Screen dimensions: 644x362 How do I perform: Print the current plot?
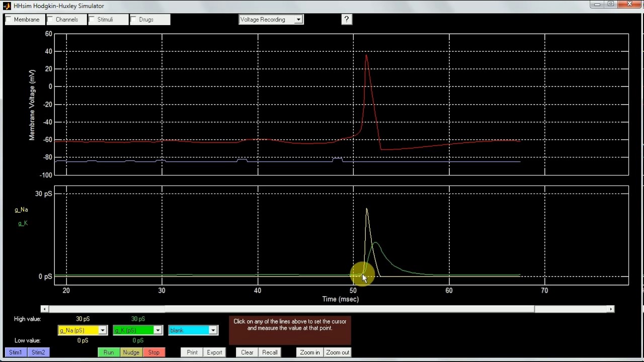point(192,352)
